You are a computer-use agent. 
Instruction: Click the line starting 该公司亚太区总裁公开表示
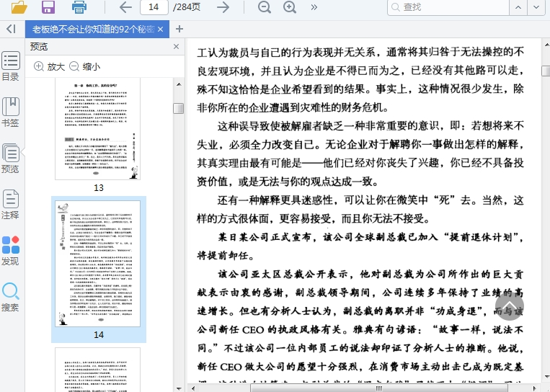pos(371,275)
